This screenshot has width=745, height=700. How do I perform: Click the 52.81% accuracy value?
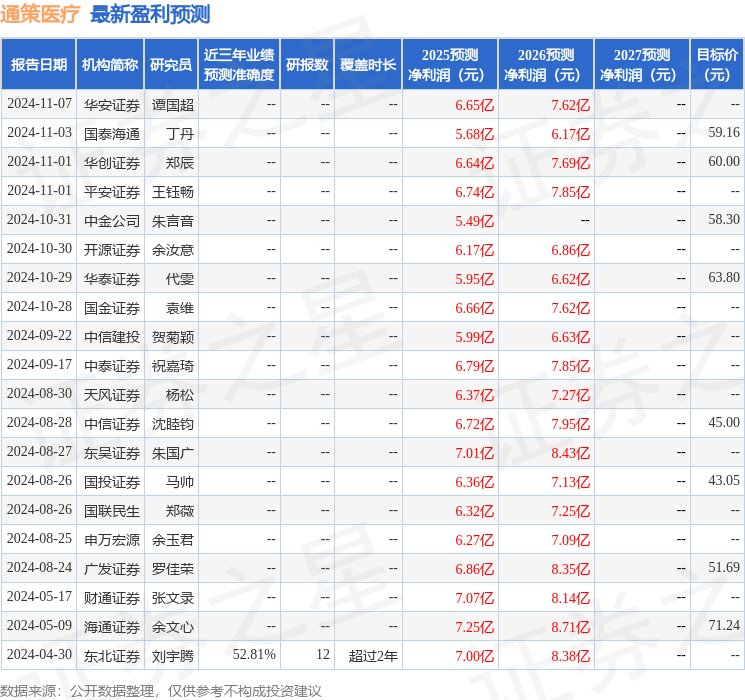click(254, 654)
